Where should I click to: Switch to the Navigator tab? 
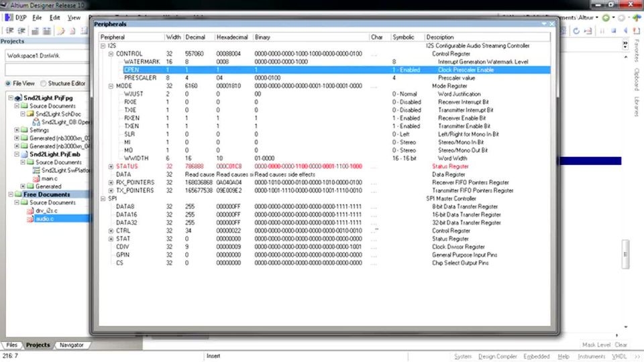click(72, 345)
